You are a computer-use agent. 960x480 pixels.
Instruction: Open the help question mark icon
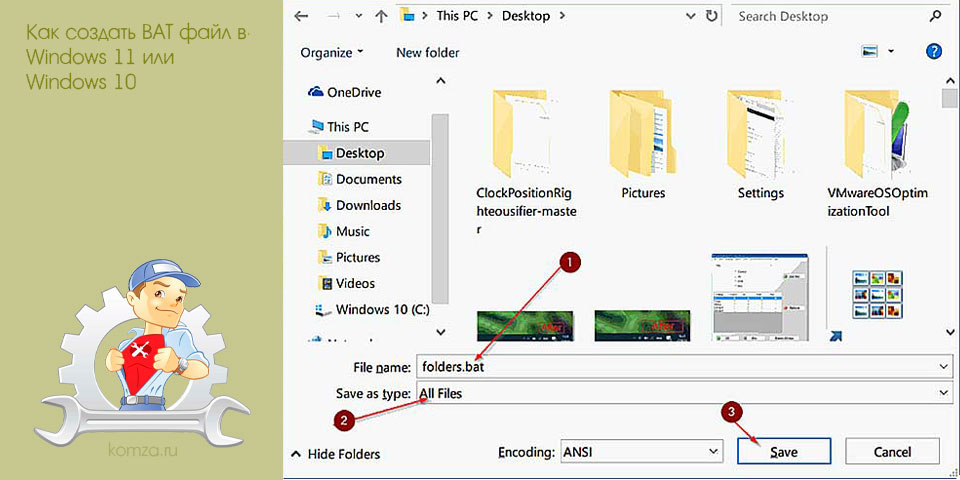coord(934,51)
